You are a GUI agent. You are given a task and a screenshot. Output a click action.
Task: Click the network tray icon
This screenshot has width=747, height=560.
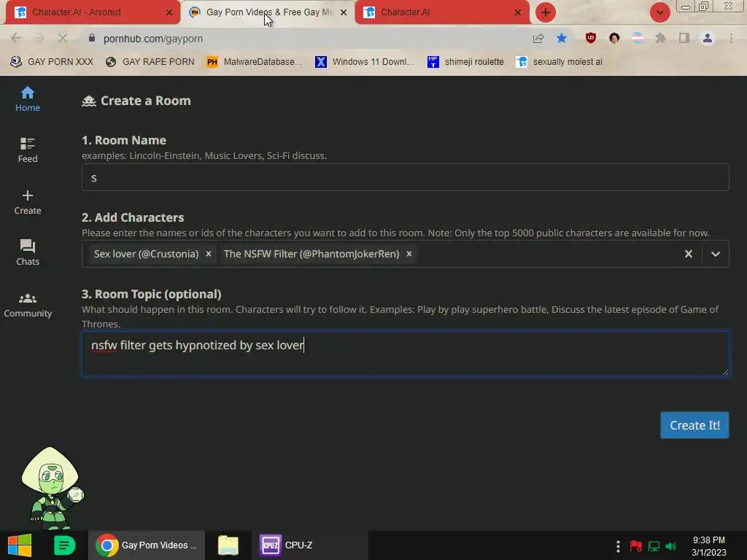654,546
